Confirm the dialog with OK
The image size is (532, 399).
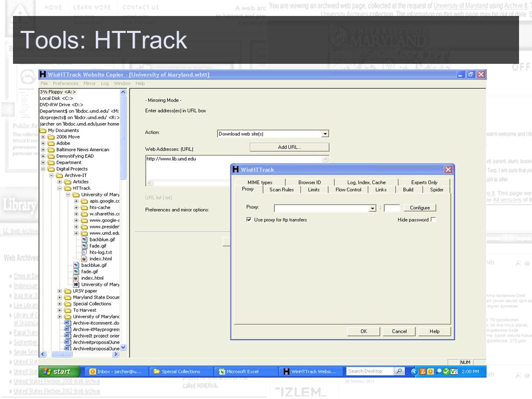click(x=364, y=331)
